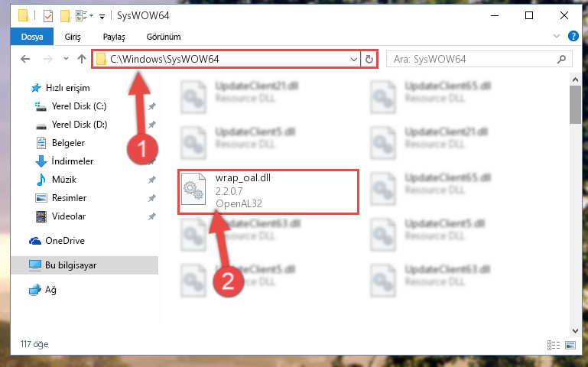This screenshot has height=367, width=588.
Task: Open the Help question mark icon
Action: [573, 37]
